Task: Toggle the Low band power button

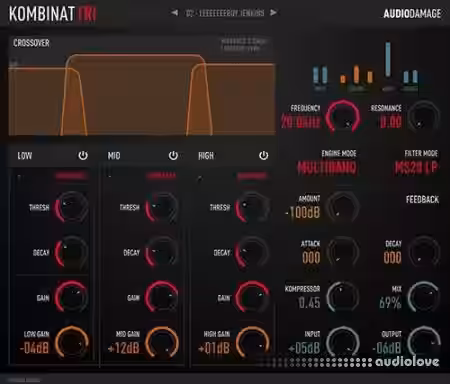Action: tap(83, 155)
